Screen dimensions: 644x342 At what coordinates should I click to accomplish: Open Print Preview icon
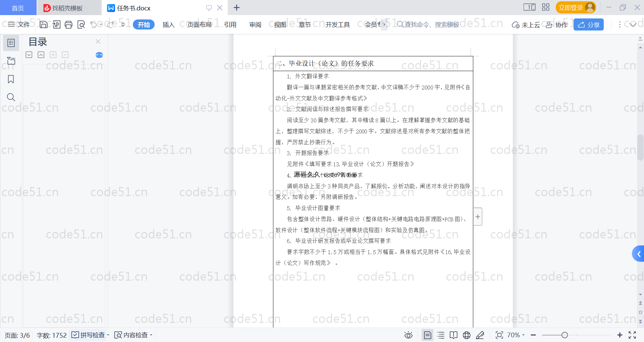tap(81, 24)
